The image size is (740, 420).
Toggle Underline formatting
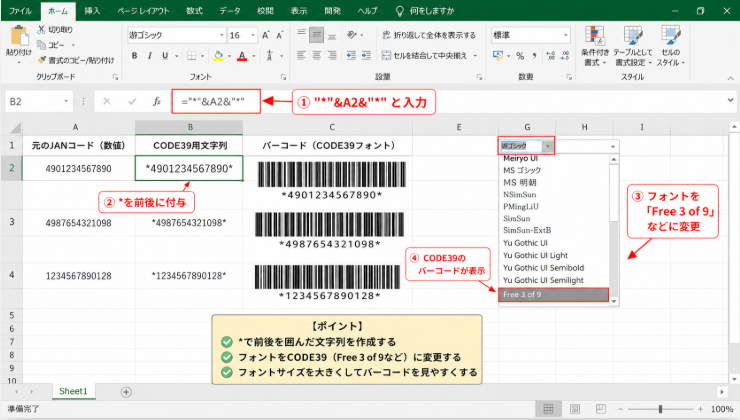point(165,56)
